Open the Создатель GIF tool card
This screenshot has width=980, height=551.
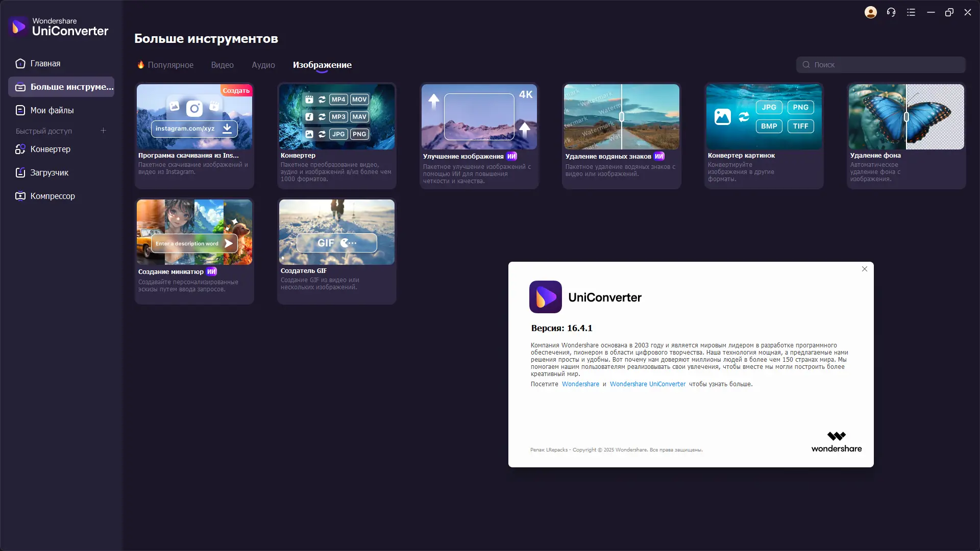[336, 251]
